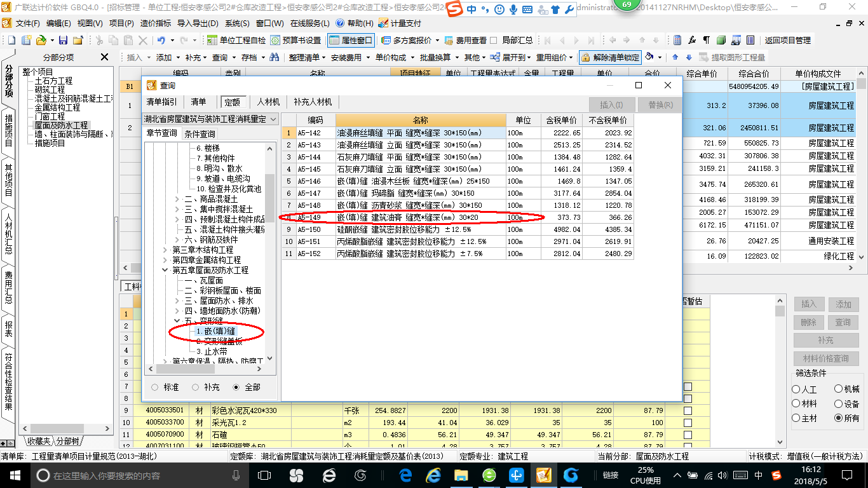Click the blue floppy disk save icon
Image resolution: width=868 pixels, height=488 pixels.
(63, 40)
